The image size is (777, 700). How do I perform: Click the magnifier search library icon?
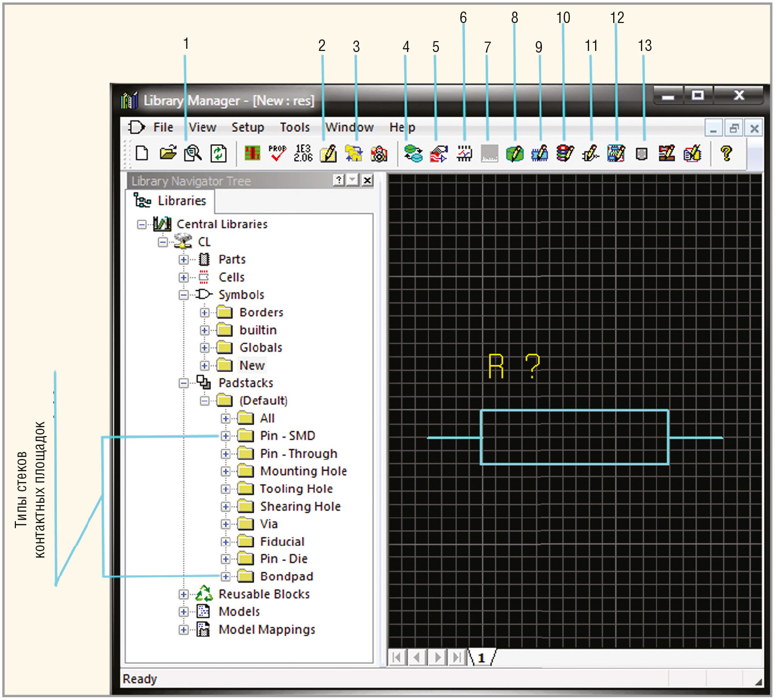[x=193, y=153]
